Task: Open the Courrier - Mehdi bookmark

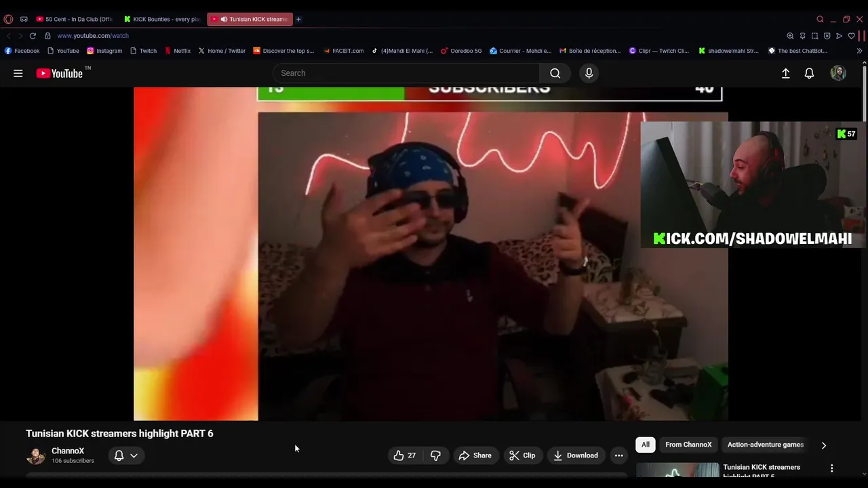Action: tap(520, 51)
